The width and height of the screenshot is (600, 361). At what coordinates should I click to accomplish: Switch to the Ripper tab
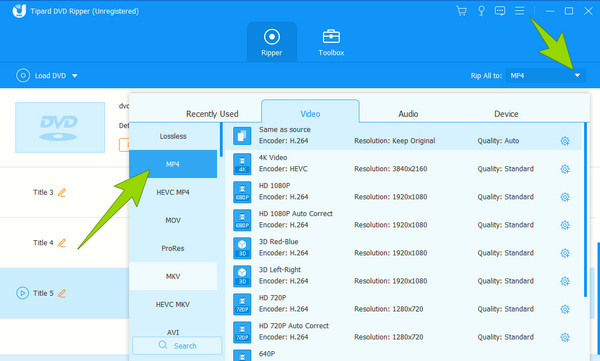[x=272, y=42]
